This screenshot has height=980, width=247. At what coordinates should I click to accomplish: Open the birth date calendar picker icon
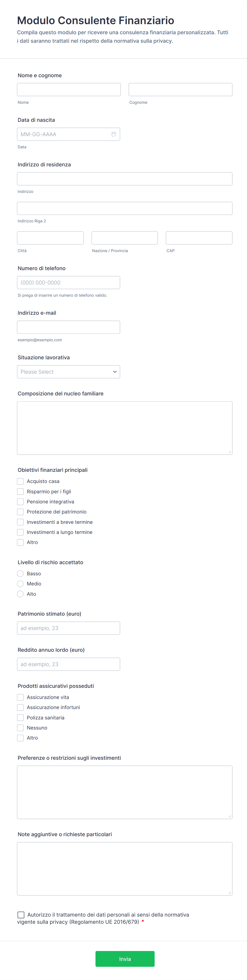113,134
